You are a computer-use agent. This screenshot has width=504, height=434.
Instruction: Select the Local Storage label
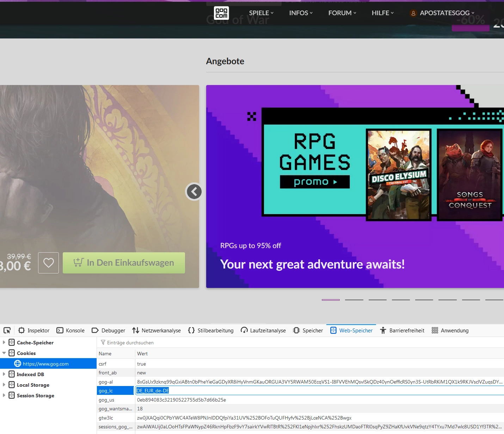click(33, 385)
